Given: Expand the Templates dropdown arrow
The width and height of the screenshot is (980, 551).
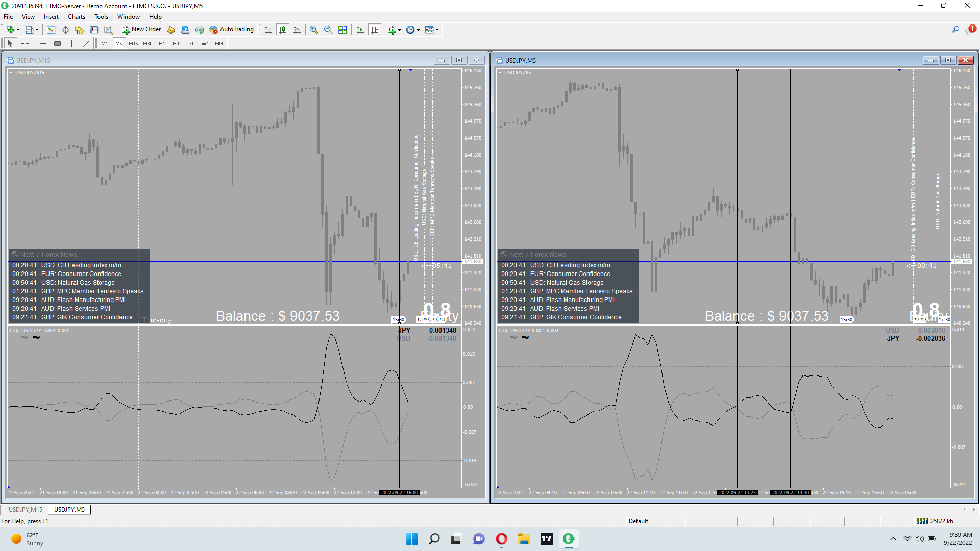Looking at the screenshot, I should pyautogui.click(x=437, y=30).
